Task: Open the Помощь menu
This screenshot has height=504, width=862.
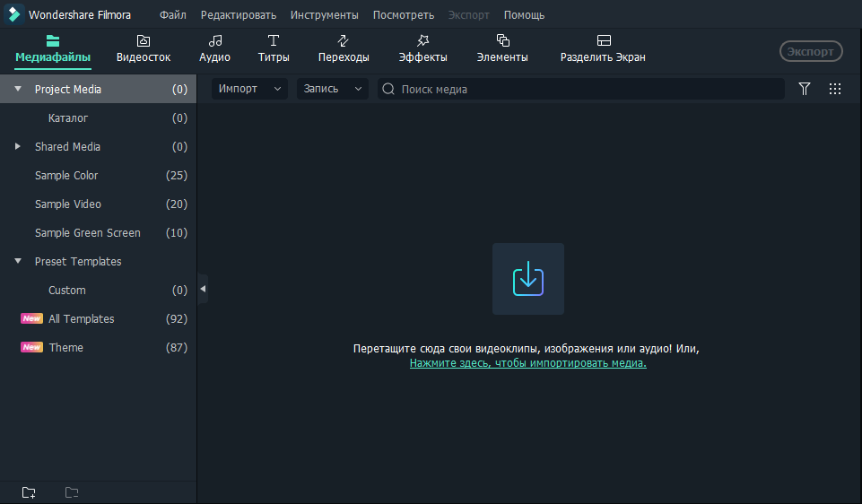Action: (524, 15)
